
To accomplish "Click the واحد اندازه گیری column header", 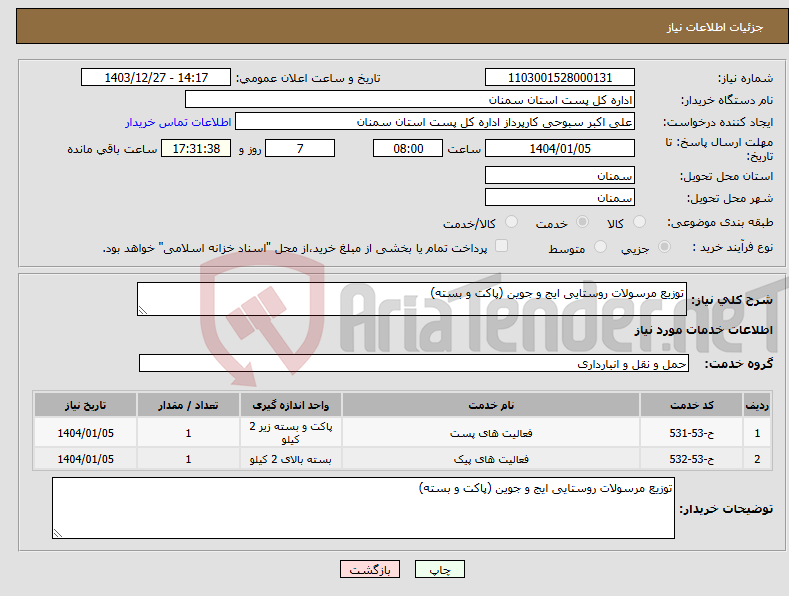I will click(291, 405).
